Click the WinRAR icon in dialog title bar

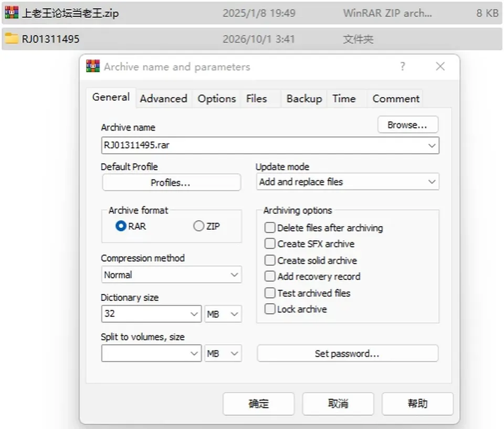(93, 66)
